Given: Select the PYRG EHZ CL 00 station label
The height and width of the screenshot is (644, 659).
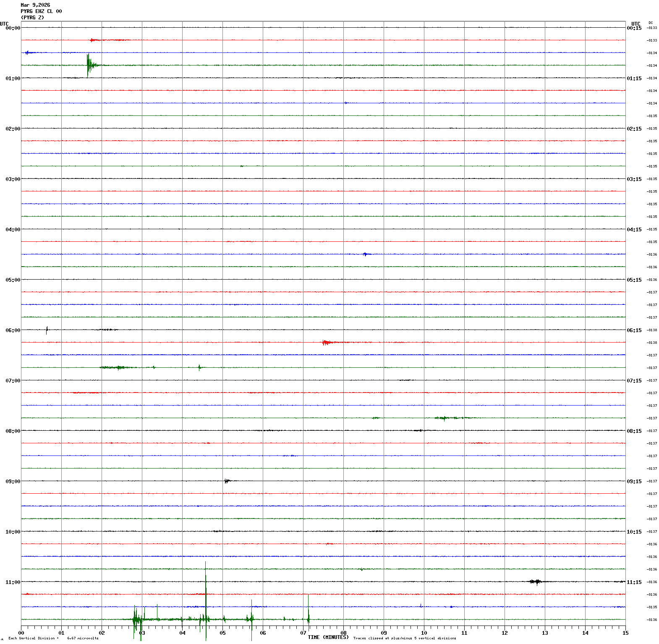Looking at the screenshot, I should coord(41,11).
